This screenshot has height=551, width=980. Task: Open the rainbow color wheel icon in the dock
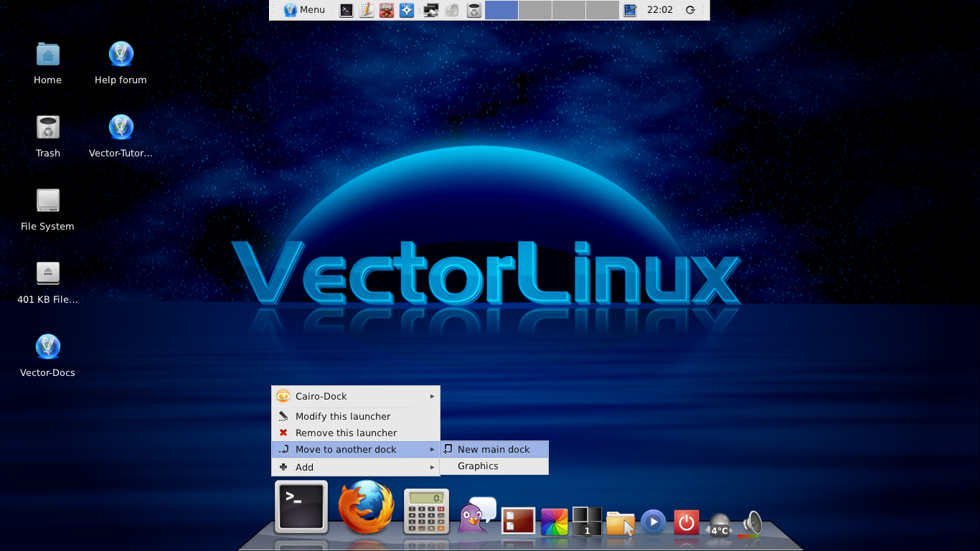pos(555,522)
